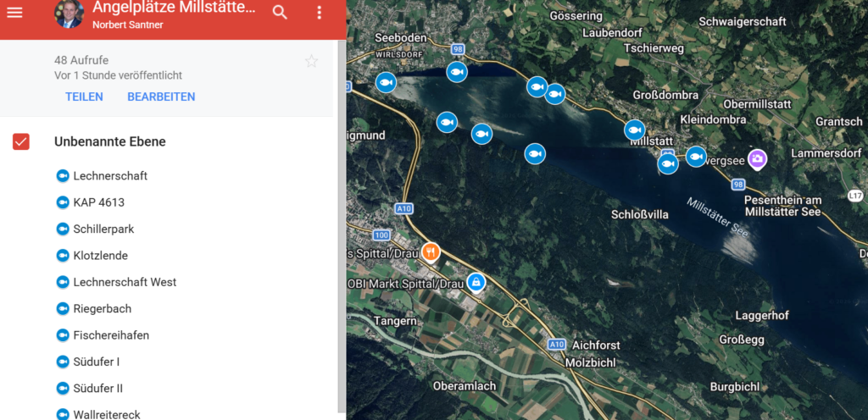Click the fish icon beside Schillerpark
Screen dimensions: 868x420
pos(62,229)
